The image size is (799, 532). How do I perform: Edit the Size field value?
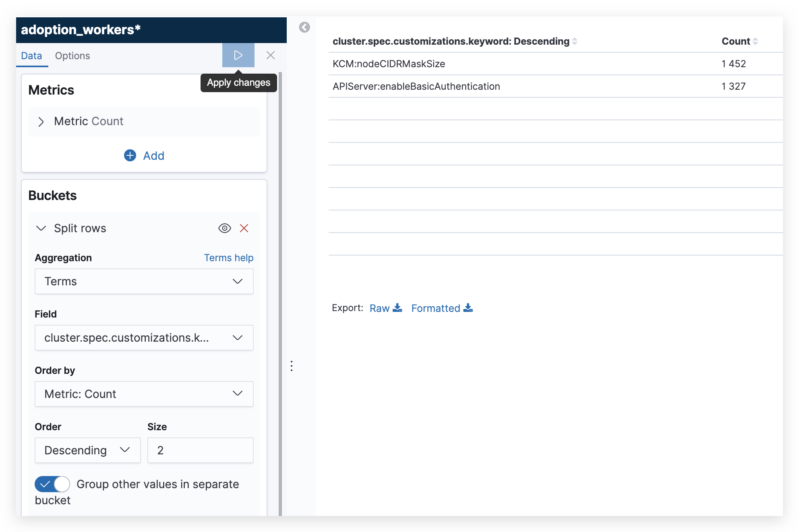coord(200,450)
